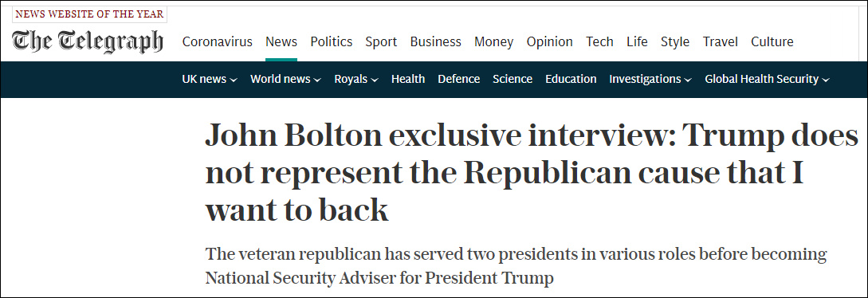This screenshot has height=298, width=868.
Task: Go to the Science subsection
Action: 513,79
